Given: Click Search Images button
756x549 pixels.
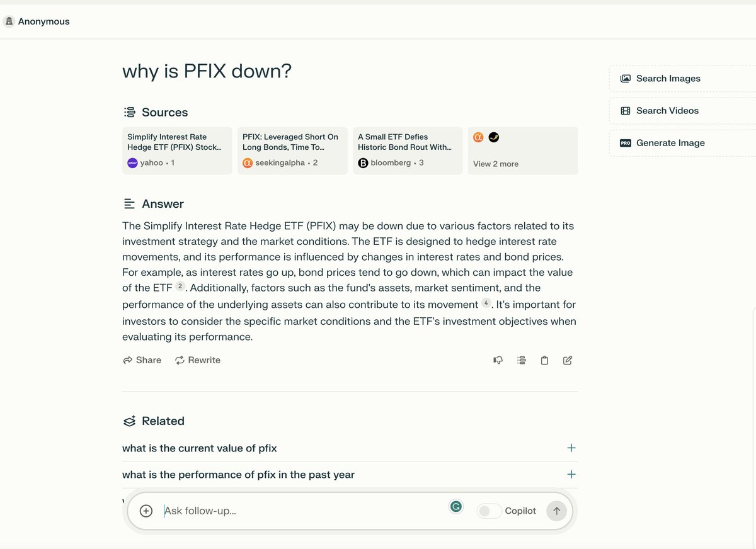Looking at the screenshot, I should click(682, 79).
